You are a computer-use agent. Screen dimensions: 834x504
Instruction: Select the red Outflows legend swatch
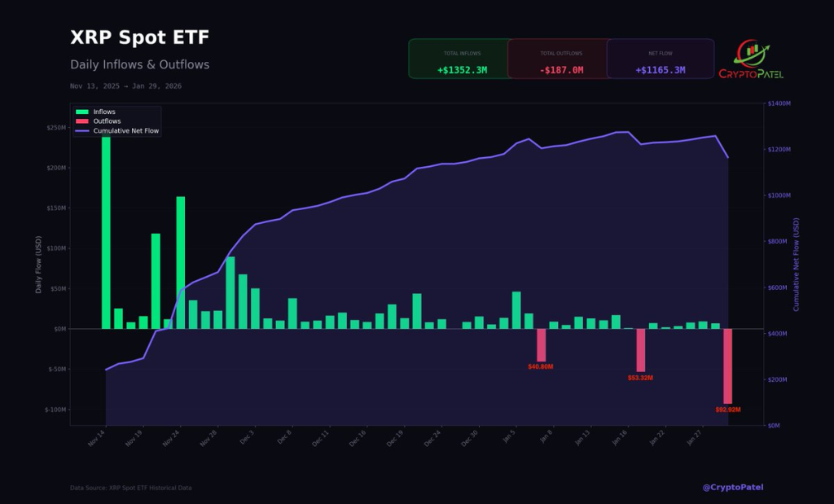(82, 121)
